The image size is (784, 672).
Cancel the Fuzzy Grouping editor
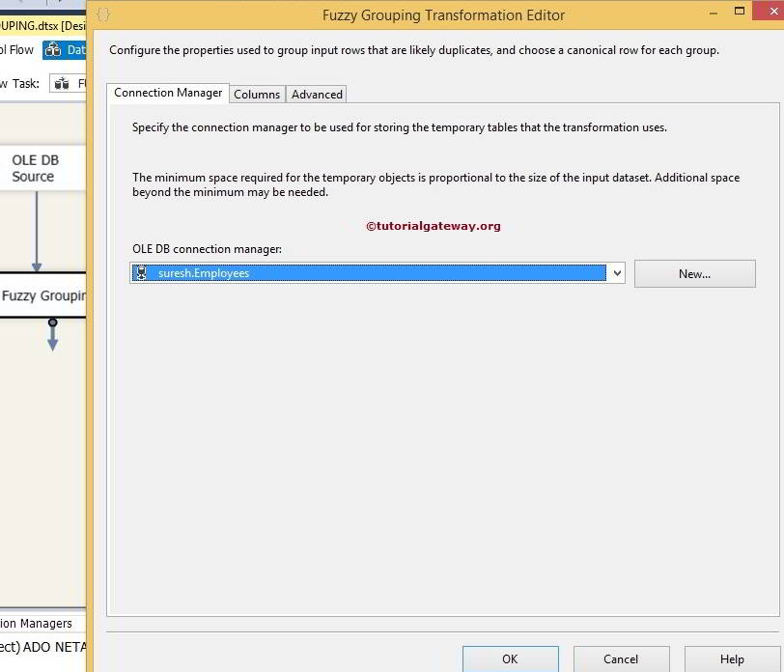pos(621,659)
